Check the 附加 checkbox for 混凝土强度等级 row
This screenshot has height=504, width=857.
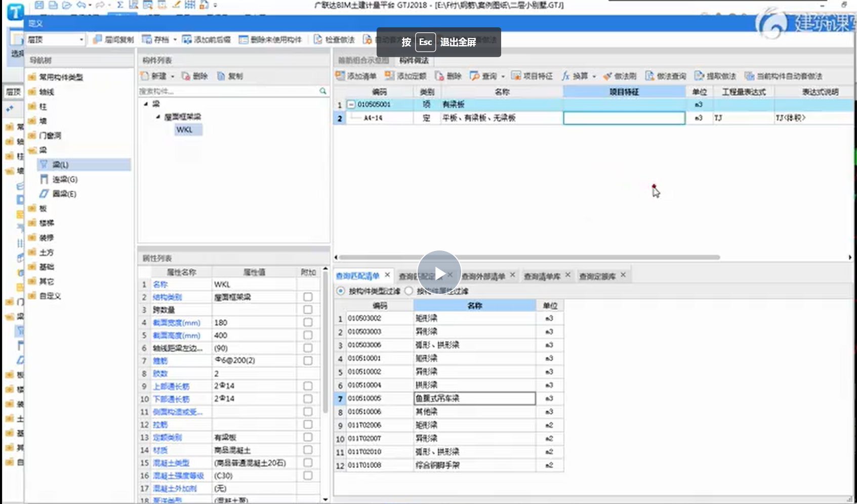coord(308,476)
